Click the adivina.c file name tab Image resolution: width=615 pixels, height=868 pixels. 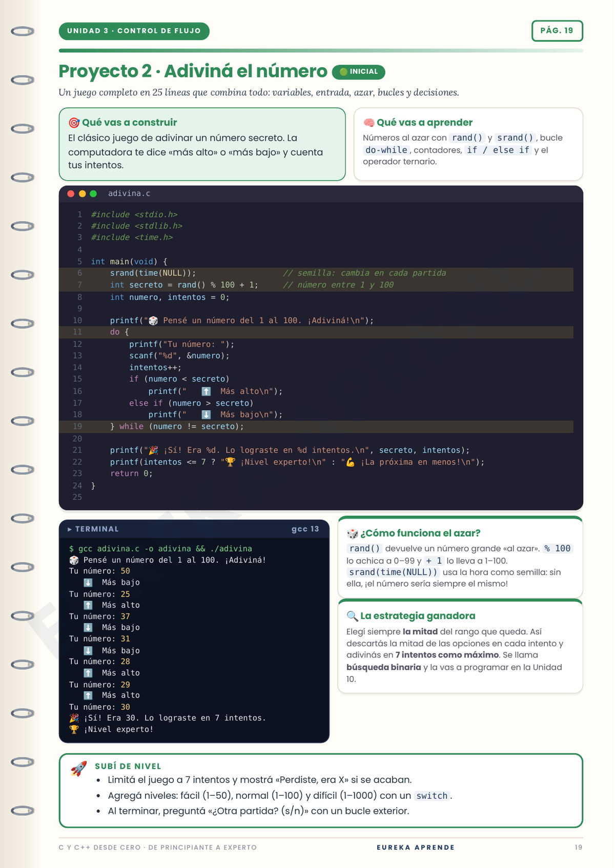point(129,194)
